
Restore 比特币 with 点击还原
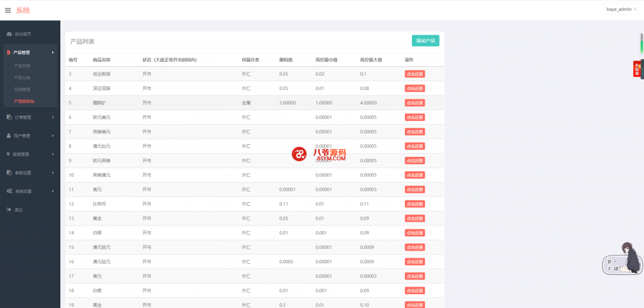415,204
